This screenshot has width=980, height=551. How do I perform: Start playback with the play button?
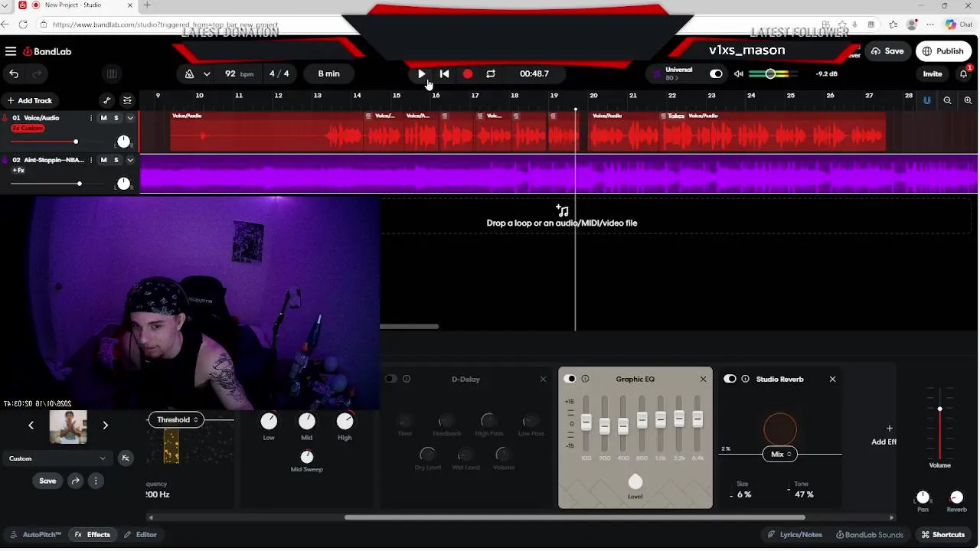[x=421, y=73]
